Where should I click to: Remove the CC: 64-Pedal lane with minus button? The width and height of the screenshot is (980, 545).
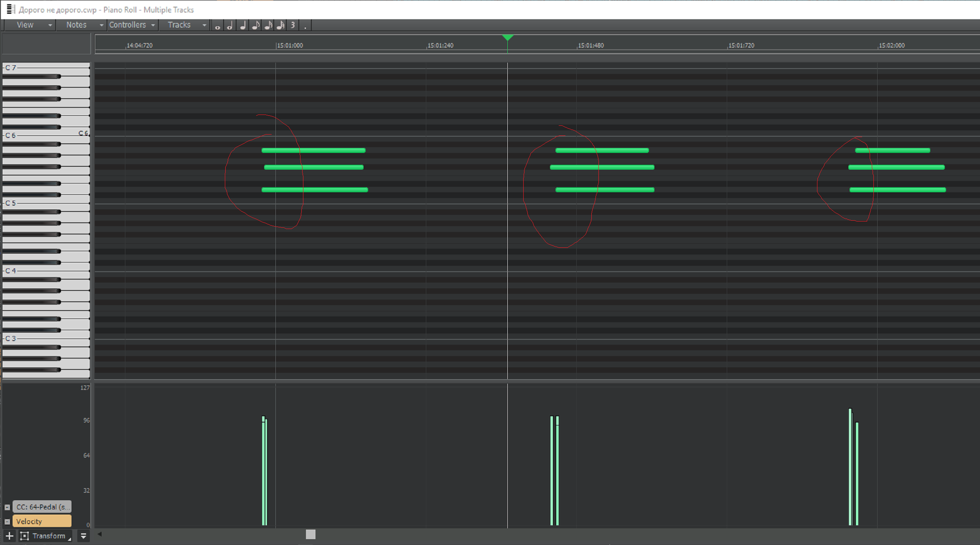tap(7, 507)
